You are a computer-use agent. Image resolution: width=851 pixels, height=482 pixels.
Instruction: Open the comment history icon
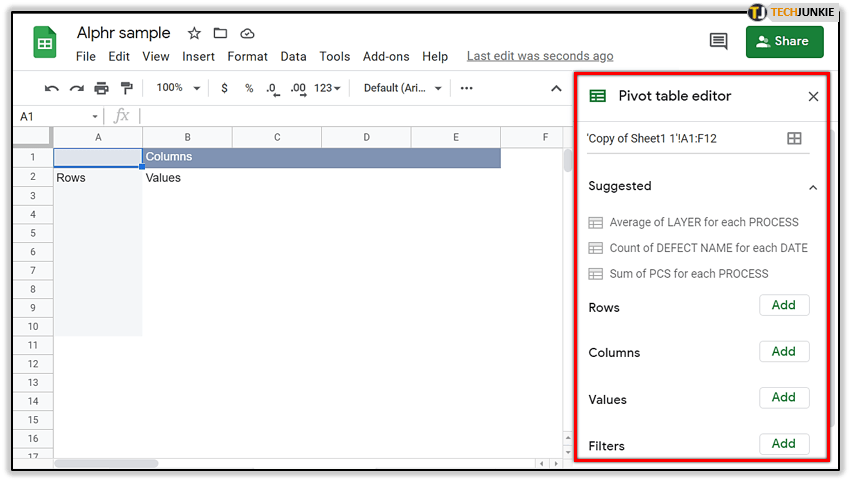click(718, 41)
